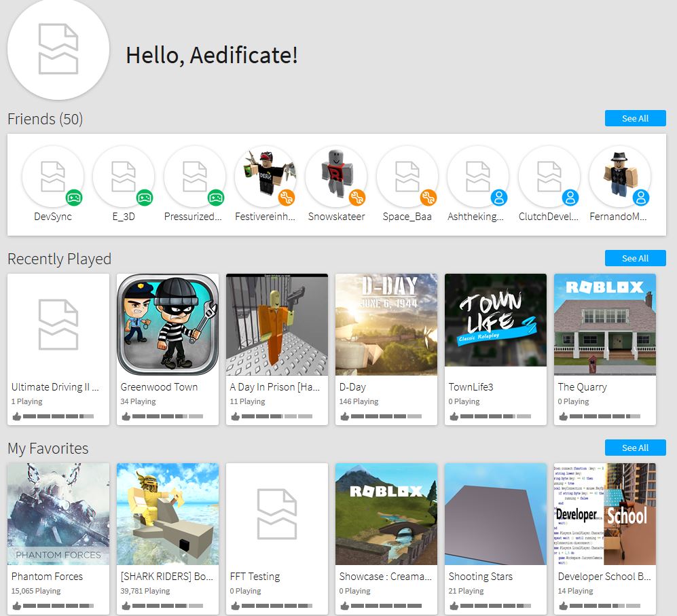Click D-Day like ratio bar
This screenshot has width=677, height=616.
[x=386, y=416]
